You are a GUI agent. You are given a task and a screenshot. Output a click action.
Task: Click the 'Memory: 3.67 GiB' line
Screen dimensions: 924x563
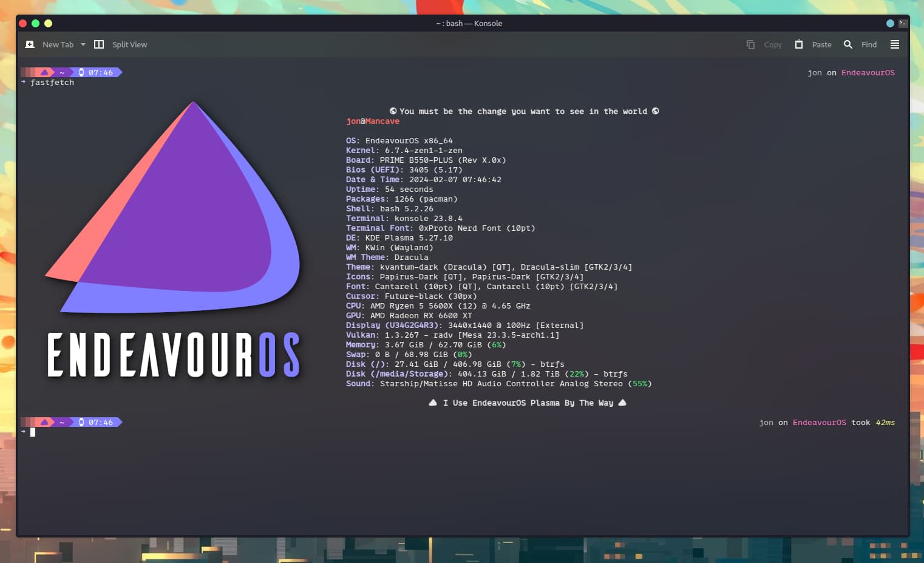426,345
